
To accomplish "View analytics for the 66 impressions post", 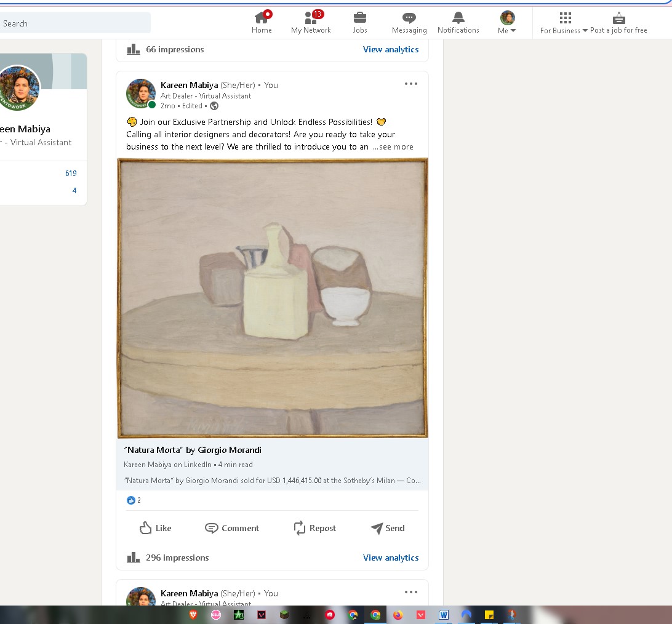I will [391, 49].
